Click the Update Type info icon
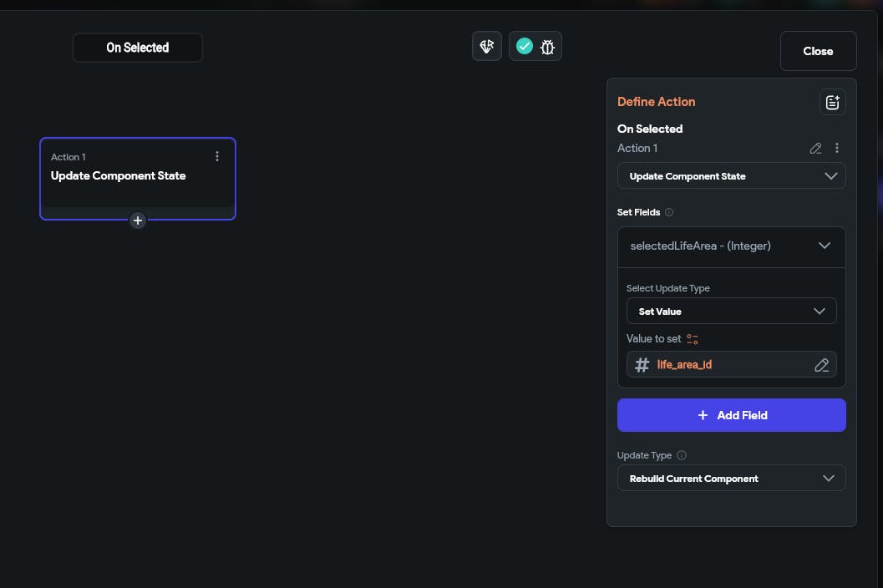883x588 pixels. pyautogui.click(x=682, y=455)
